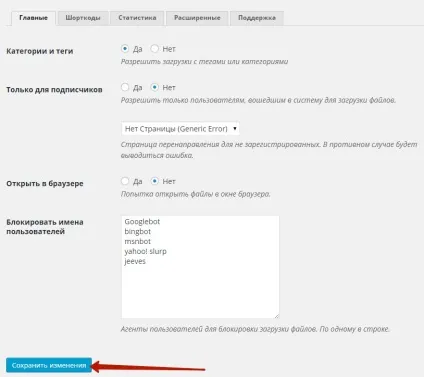
Task: Open the Статистика tab
Action: coord(137,18)
